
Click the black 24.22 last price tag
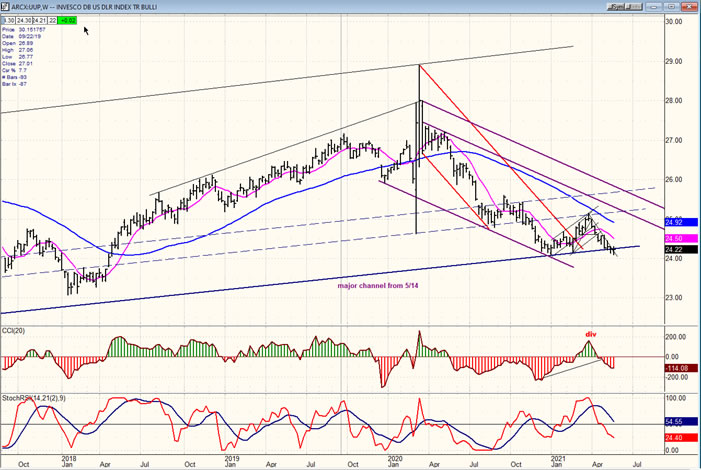tap(681, 250)
